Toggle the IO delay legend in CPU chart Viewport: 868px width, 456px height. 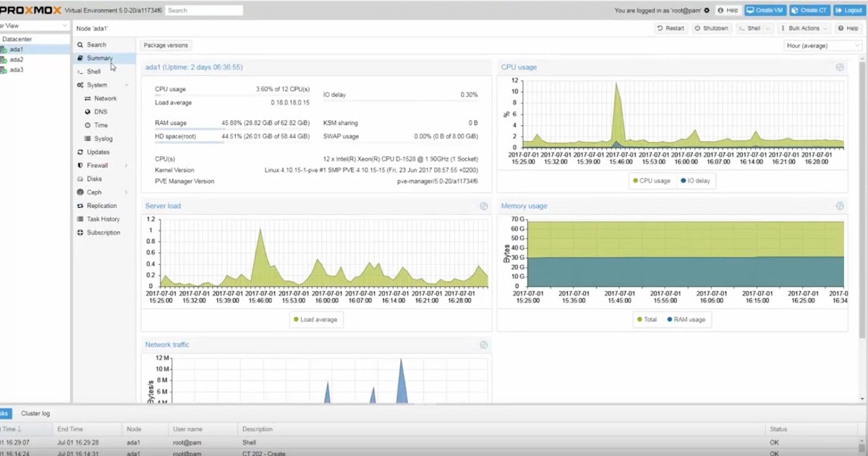[694, 181]
